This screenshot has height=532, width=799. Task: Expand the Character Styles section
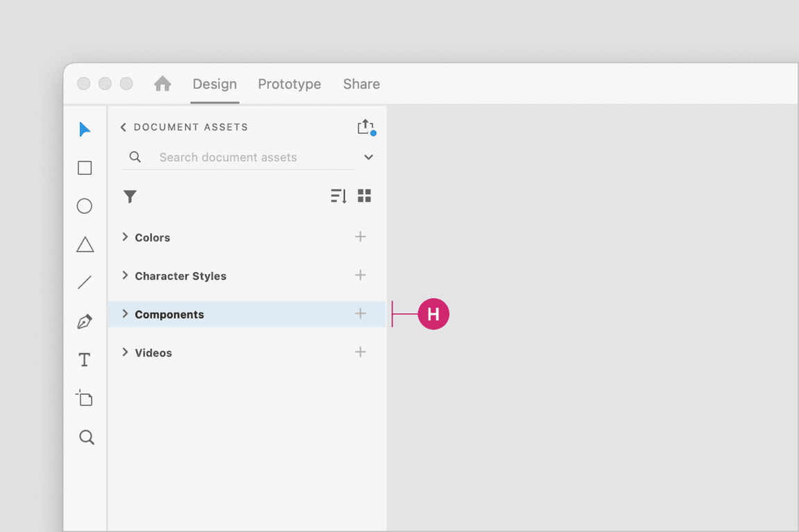126,275
